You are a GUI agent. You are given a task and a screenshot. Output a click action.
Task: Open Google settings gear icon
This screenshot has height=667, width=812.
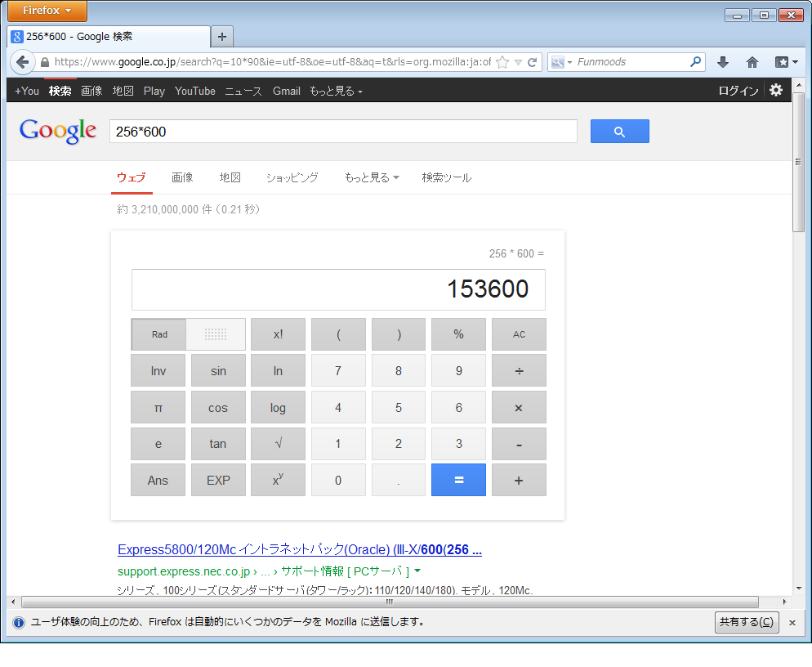click(775, 90)
